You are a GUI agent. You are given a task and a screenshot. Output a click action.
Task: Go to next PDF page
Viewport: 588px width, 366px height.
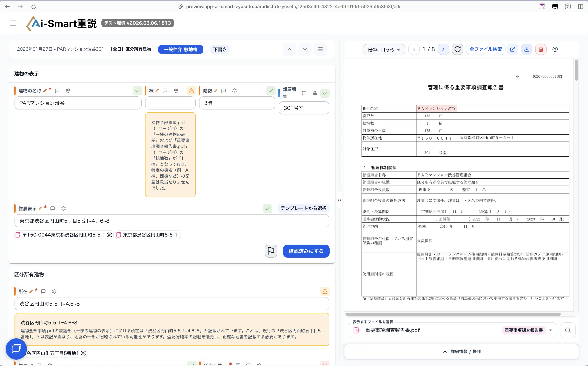(443, 49)
